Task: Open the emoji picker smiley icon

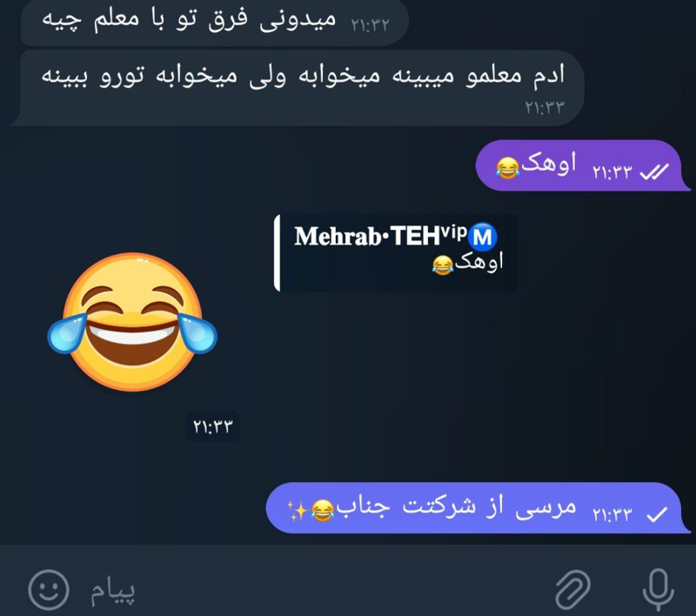Action: pyautogui.click(x=49, y=590)
